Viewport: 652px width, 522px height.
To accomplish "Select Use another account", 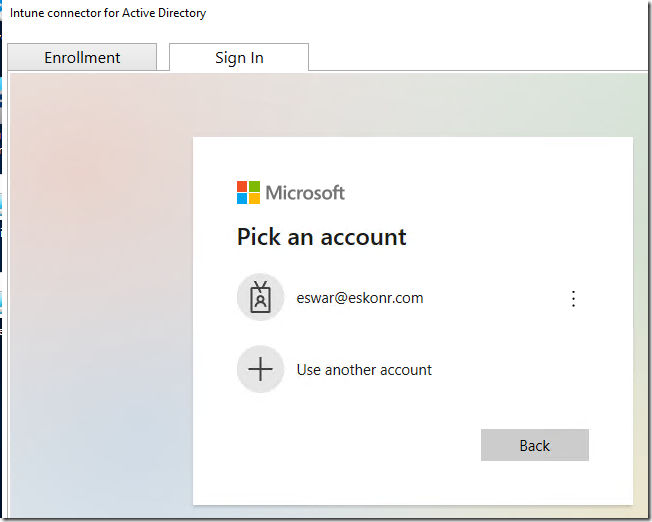I will point(364,370).
